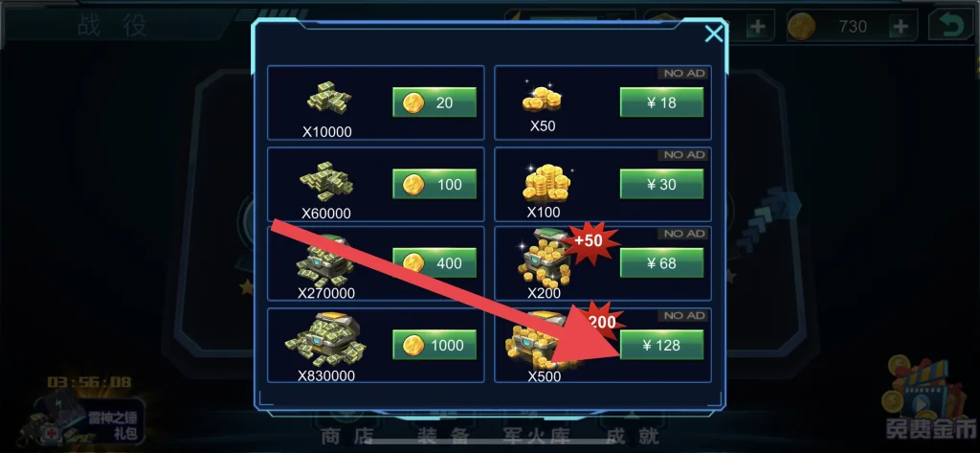Select the X830000 cash crate icon
This screenshot has height=453, width=980.
pos(325,340)
